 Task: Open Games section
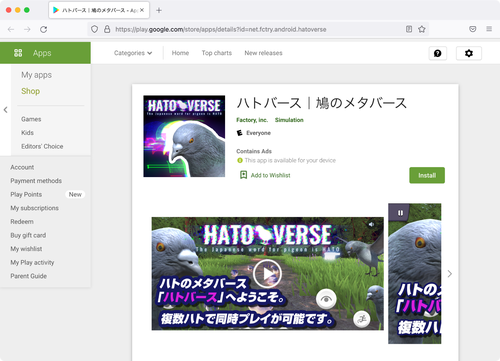pos(31,119)
